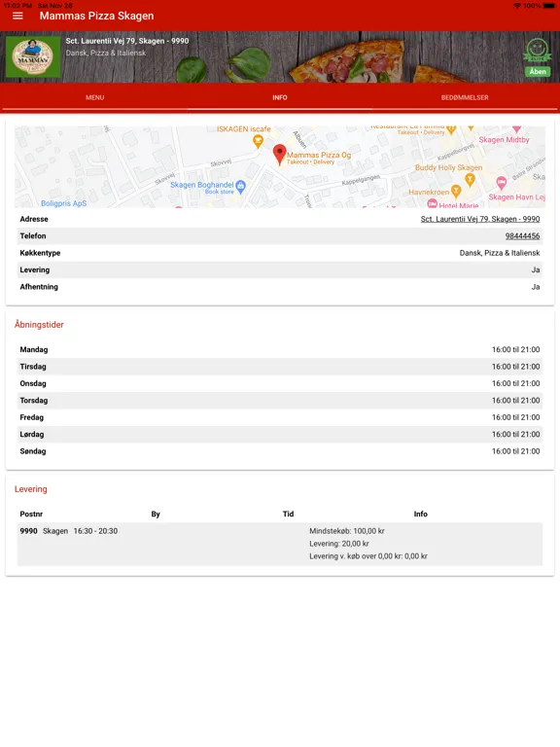Tap the Skagen Midtby map marker
560x747 pixels.
(516, 129)
